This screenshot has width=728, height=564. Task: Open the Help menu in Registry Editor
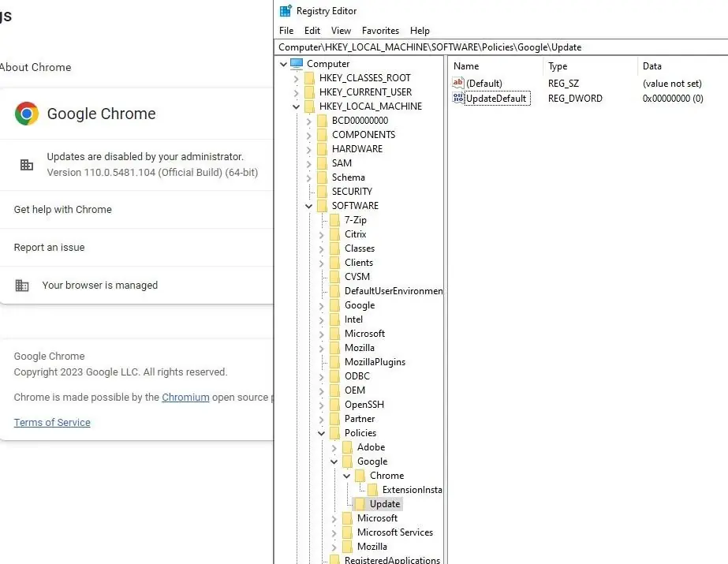(420, 31)
